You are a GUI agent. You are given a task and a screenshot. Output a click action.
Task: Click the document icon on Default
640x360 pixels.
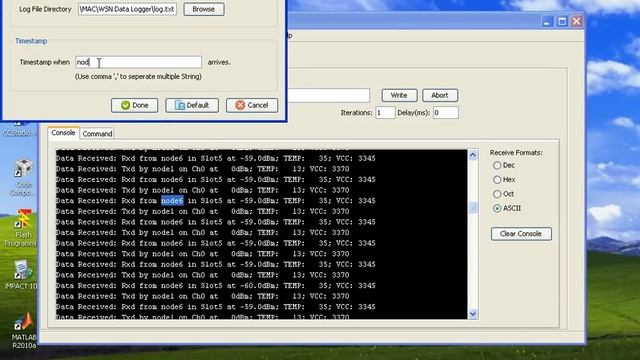click(180, 105)
